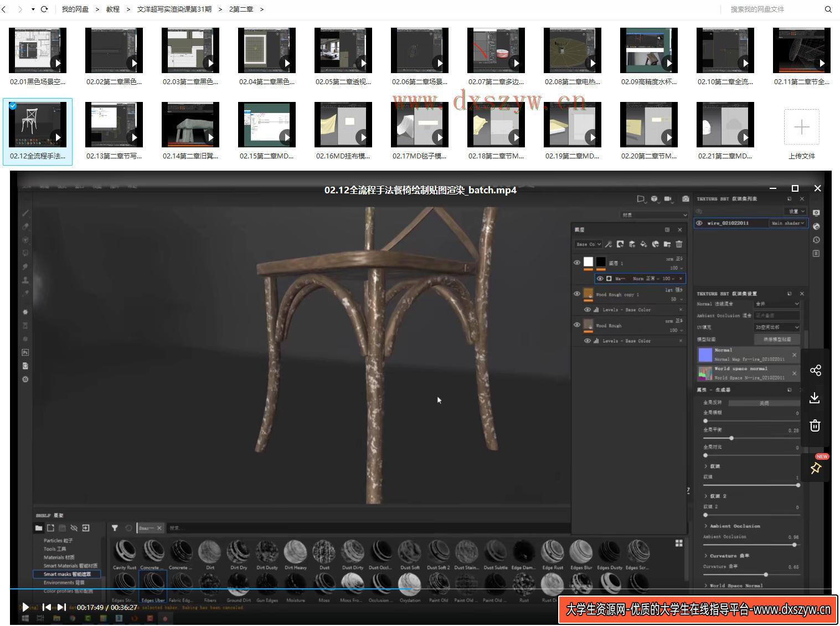840x626 pixels.
Task: Click the video play button
Action: point(25,608)
